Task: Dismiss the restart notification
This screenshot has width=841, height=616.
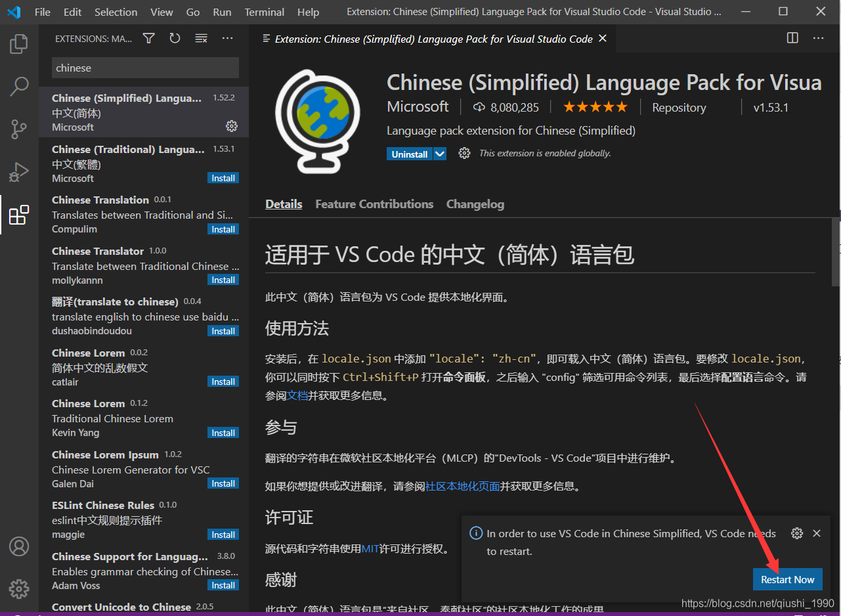Action: pos(817,533)
